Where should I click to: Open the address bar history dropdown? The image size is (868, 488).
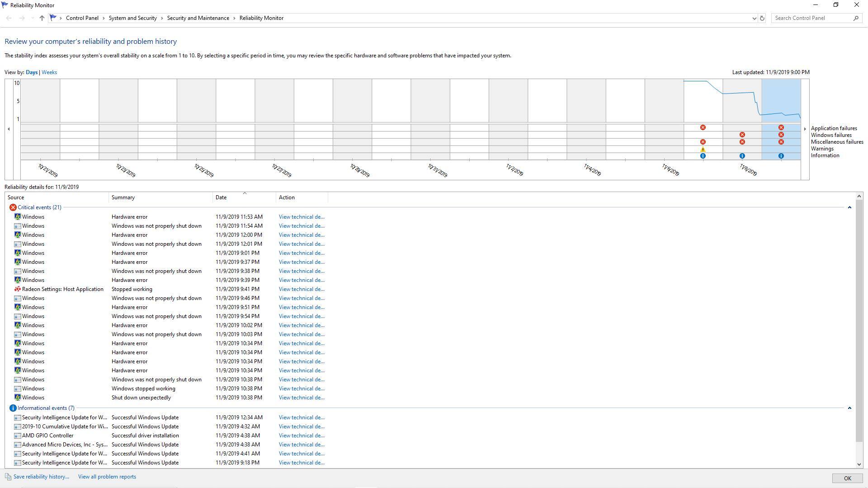754,18
